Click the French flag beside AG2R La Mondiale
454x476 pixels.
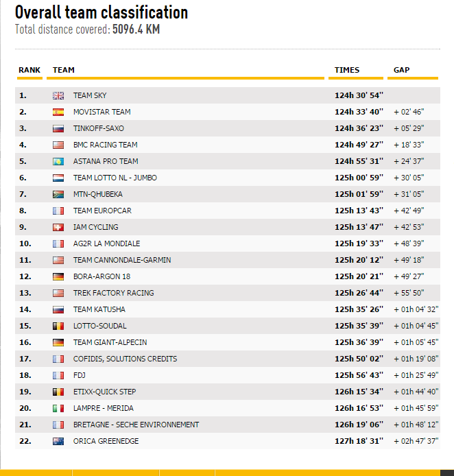(58, 243)
